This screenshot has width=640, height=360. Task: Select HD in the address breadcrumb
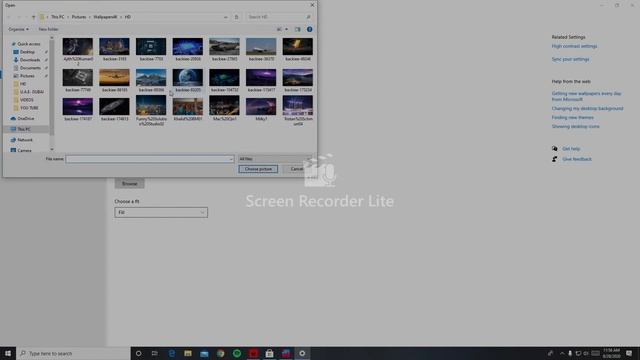pyautogui.click(x=128, y=17)
